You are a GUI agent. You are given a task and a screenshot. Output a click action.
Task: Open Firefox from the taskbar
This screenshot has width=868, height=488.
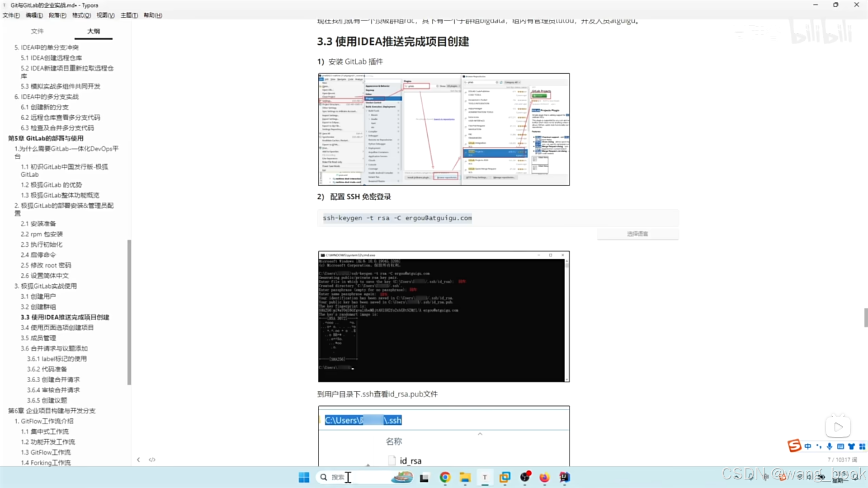[544, 477]
